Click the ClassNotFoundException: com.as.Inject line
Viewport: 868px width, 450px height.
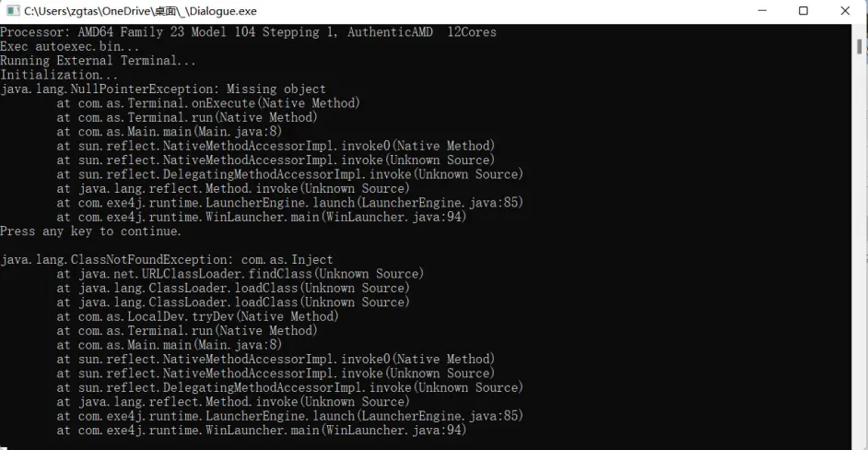(x=167, y=260)
